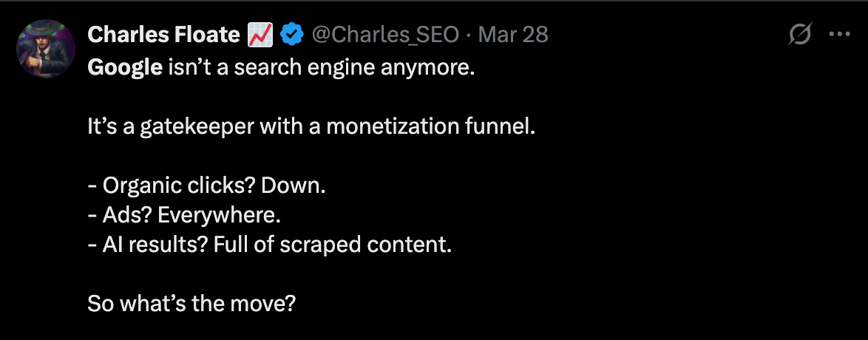Click the Grok slashed-circle icon
This screenshot has height=340, width=868.
801,35
